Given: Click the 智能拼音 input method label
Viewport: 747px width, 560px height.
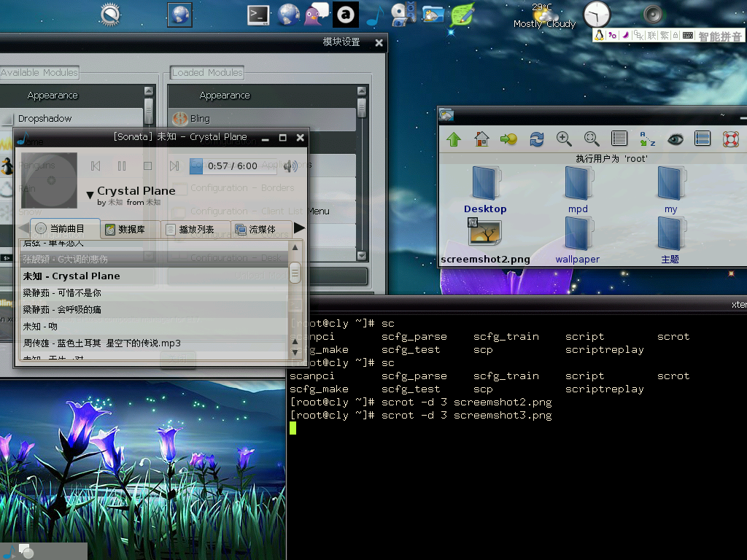Looking at the screenshot, I should (720, 36).
